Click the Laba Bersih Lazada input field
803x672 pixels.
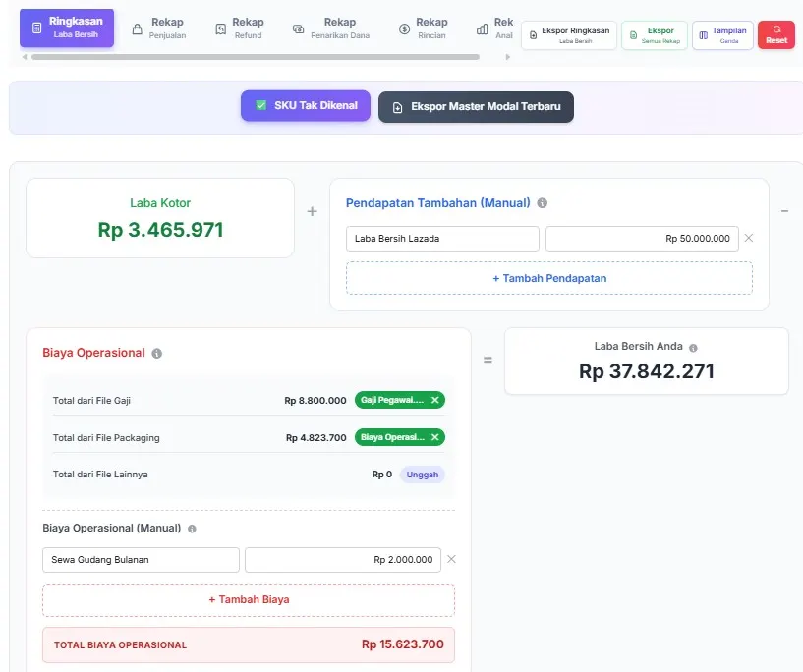(441, 238)
